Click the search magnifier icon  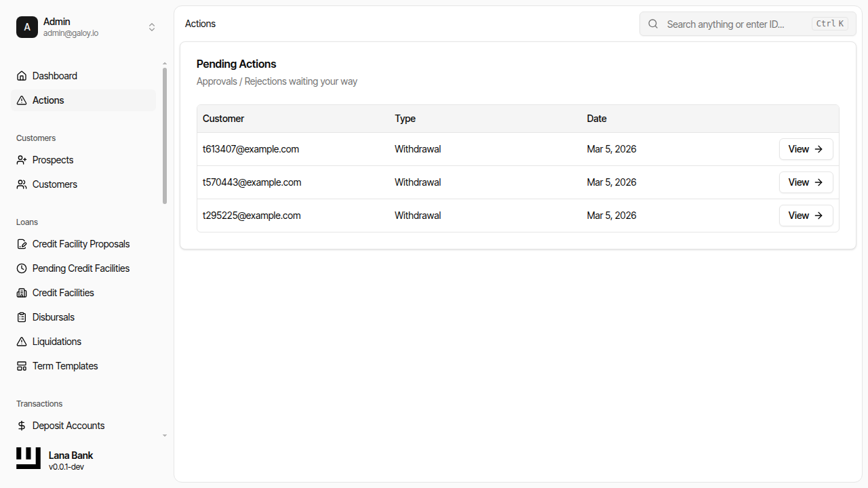tap(652, 24)
